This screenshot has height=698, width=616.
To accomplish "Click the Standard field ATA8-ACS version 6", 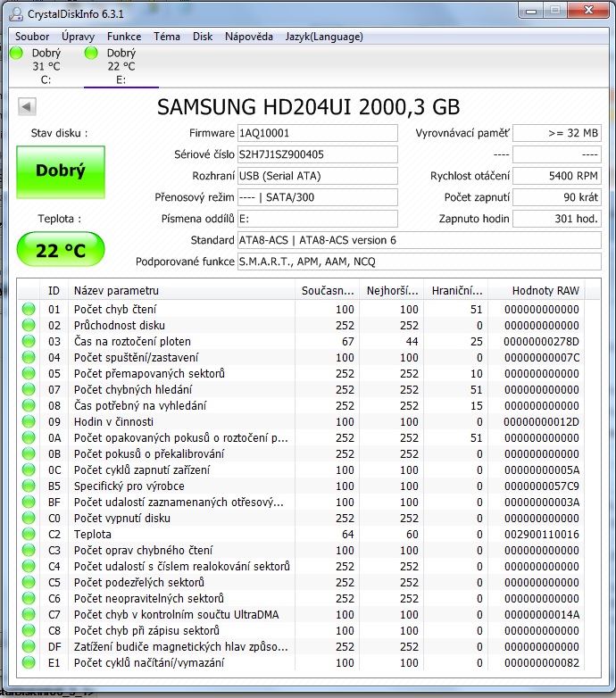I will (x=420, y=240).
